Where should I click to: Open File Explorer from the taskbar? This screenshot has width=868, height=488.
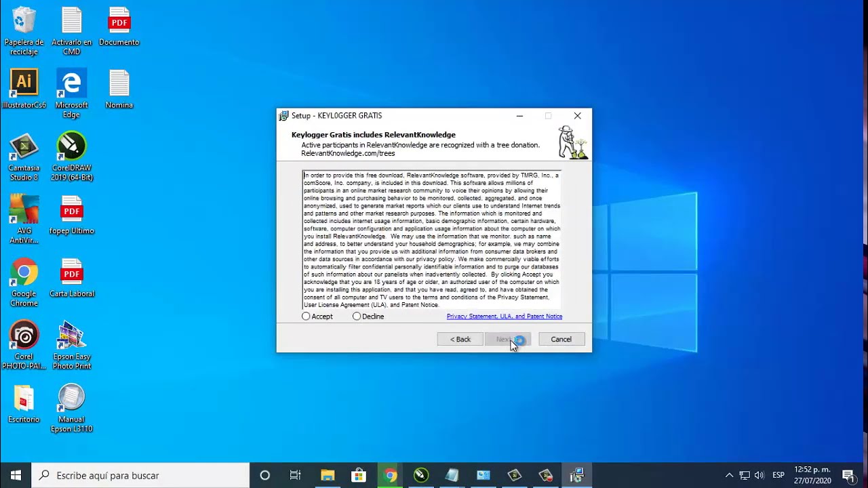coord(328,475)
